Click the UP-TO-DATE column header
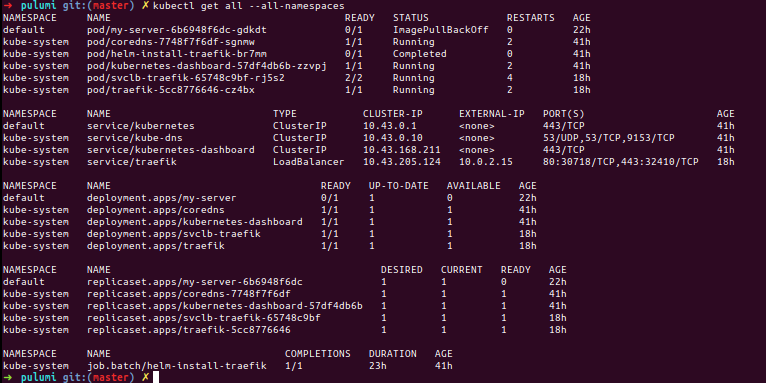 399,186
